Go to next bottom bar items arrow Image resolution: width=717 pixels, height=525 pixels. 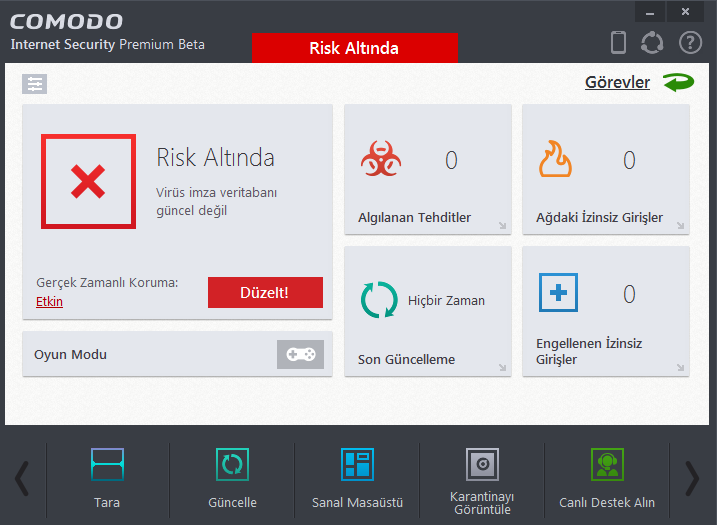point(692,479)
